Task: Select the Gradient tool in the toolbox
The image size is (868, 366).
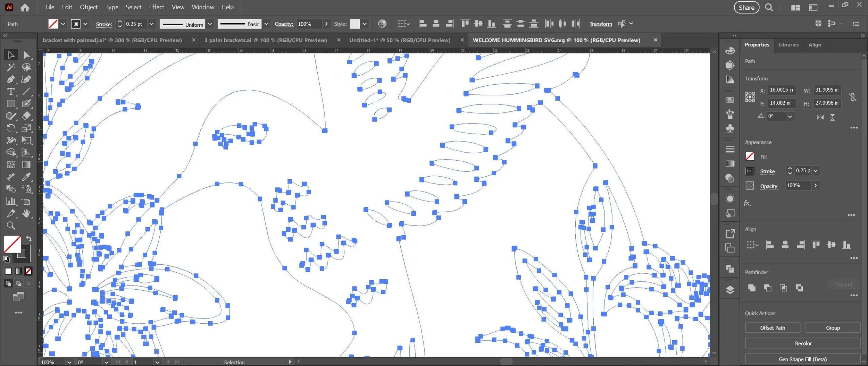Action: coord(26,164)
